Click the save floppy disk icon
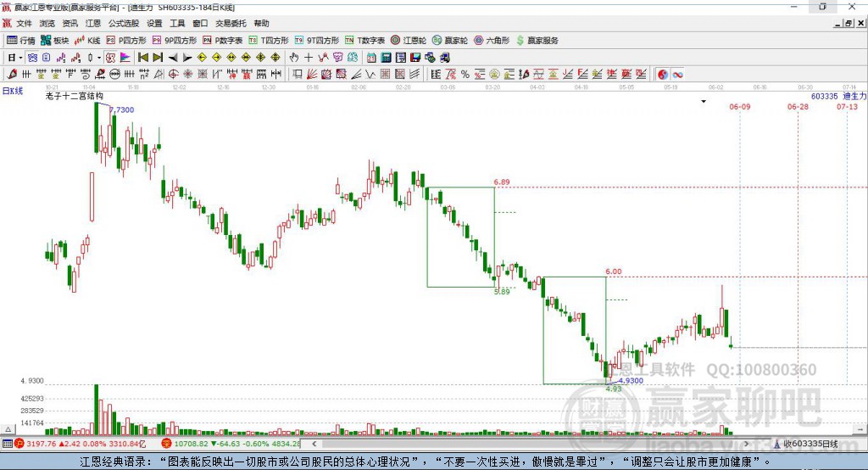Screen dimensions: 868x470 click(x=415, y=58)
